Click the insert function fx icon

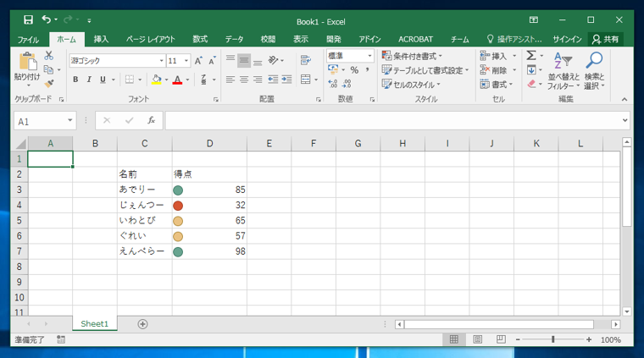point(151,120)
